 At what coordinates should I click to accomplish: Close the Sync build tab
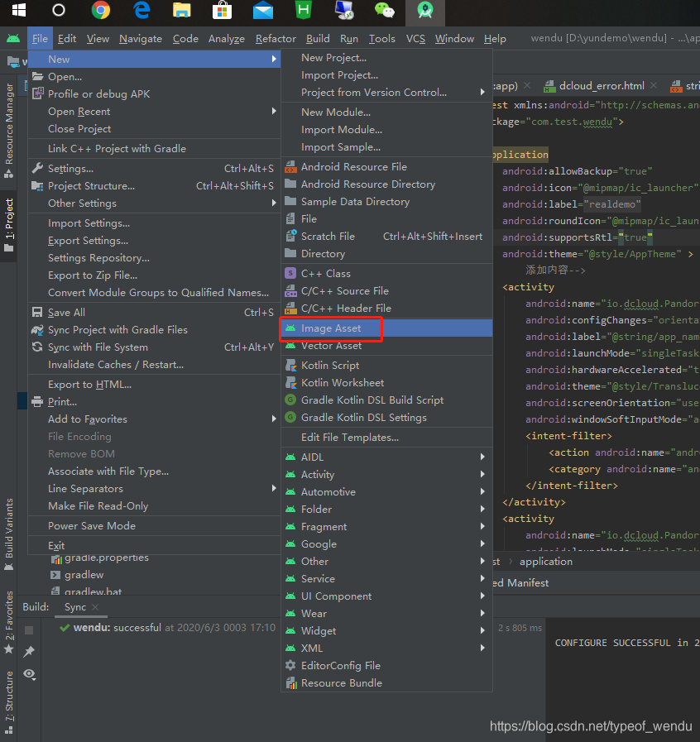[x=95, y=607]
